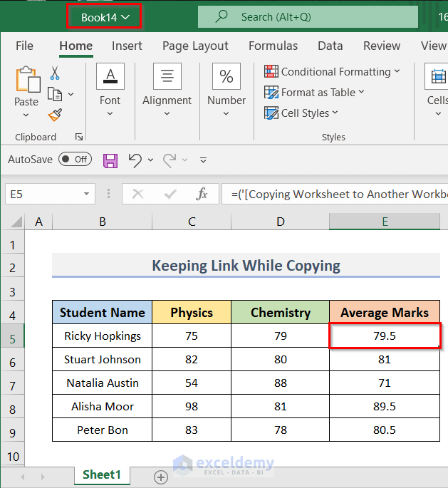The image size is (448, 488).
Task: Select the Sheet1 worksheet tab
Action: click(x=102, y=475)
